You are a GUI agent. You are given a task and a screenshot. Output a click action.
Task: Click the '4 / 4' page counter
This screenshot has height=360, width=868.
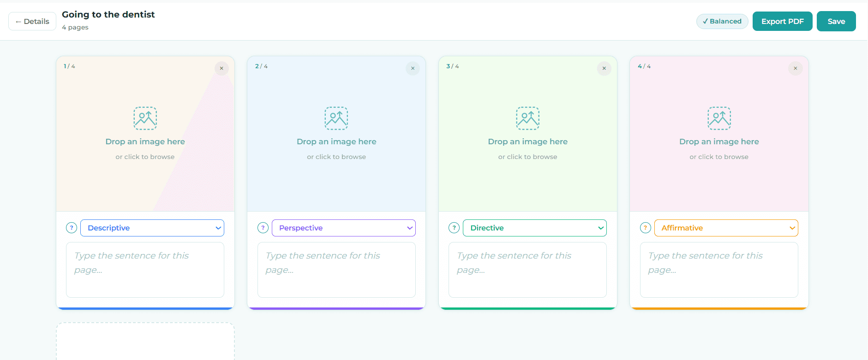(x=644, y=66)
